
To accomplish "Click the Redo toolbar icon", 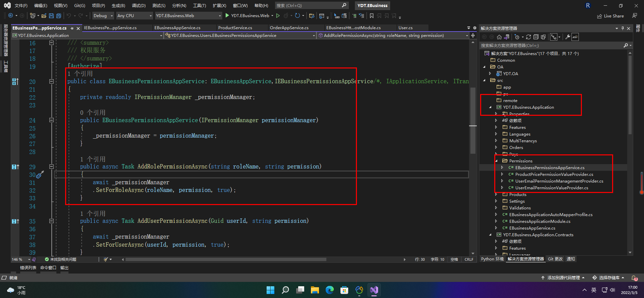I will click(x=81, y=16).
